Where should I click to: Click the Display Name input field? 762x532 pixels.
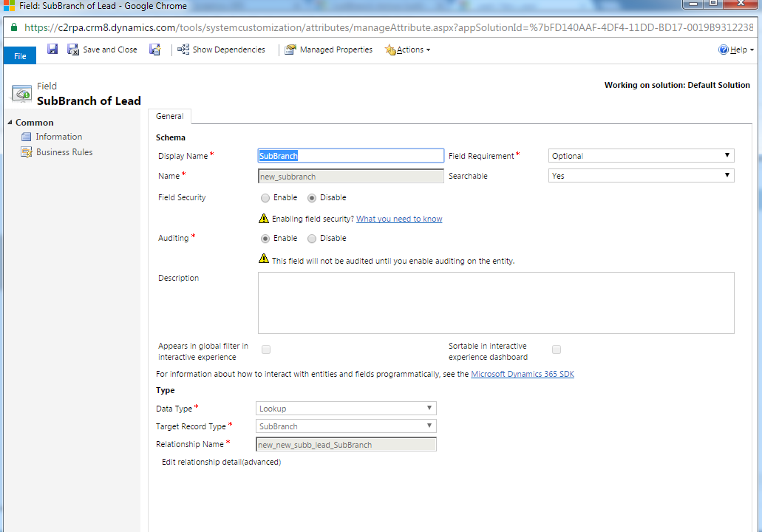pos(350,155)
